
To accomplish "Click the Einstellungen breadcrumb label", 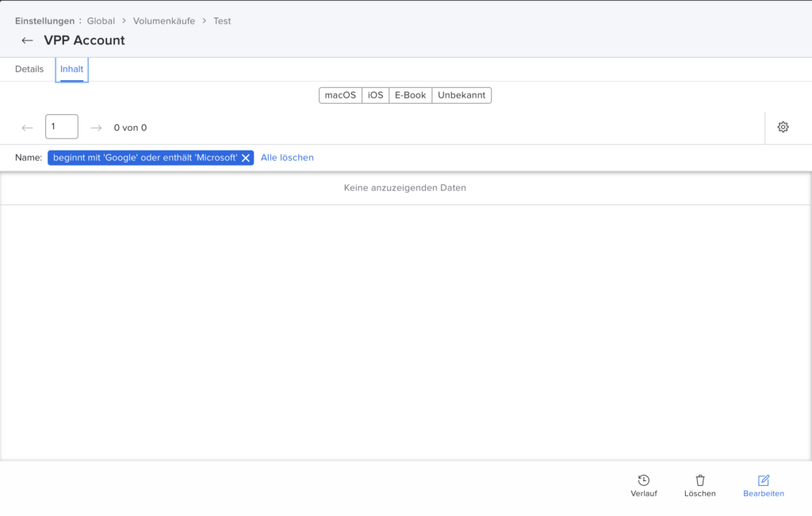I will [44, 21].
